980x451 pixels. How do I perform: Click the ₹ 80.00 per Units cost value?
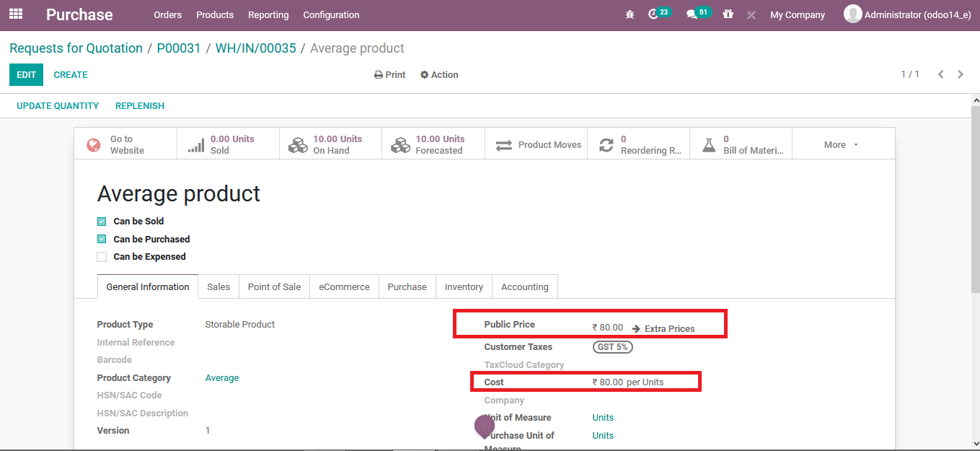628,382
